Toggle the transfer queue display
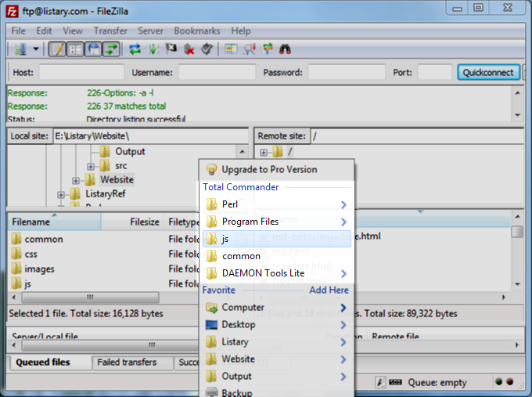 [x=111, y=49]
